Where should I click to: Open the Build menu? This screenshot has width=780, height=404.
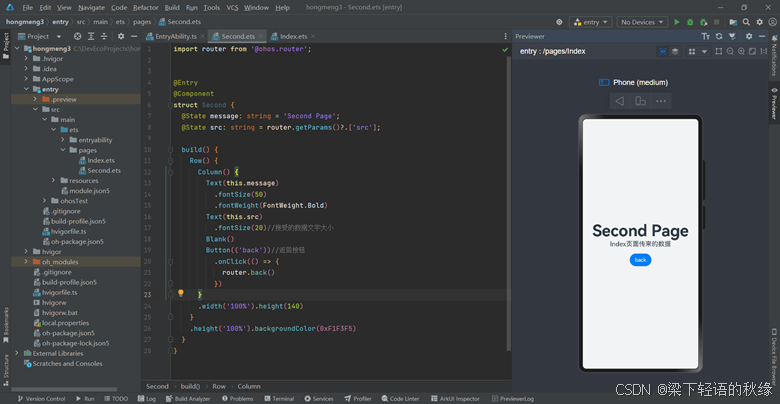click(172, 7)
